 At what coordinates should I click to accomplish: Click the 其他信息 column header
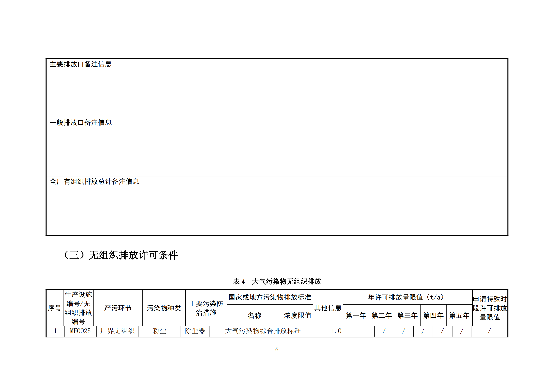328,308
